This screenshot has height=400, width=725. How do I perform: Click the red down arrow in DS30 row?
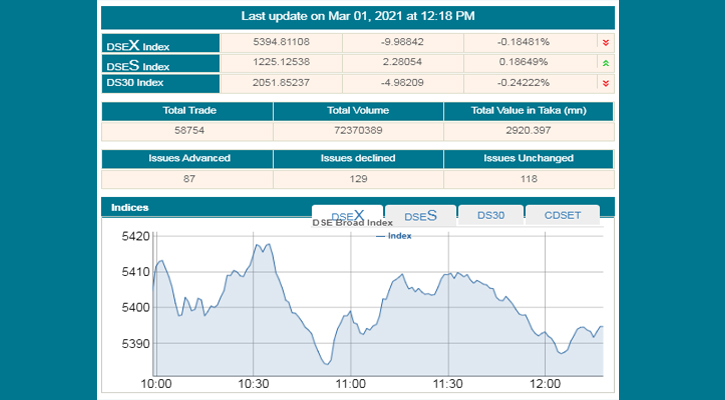pyautogui.click(x=605, y=82)
